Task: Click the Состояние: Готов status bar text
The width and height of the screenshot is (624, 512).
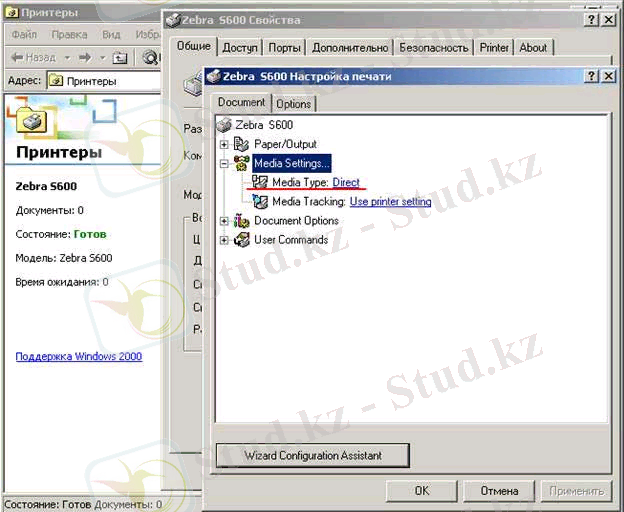Action: 47,504
